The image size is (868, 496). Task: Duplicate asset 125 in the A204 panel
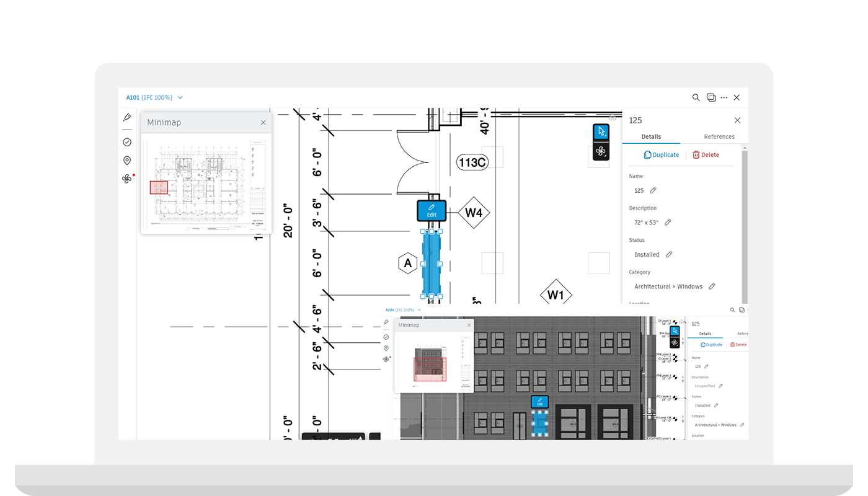pyautogui.click(x=712, y=345)
